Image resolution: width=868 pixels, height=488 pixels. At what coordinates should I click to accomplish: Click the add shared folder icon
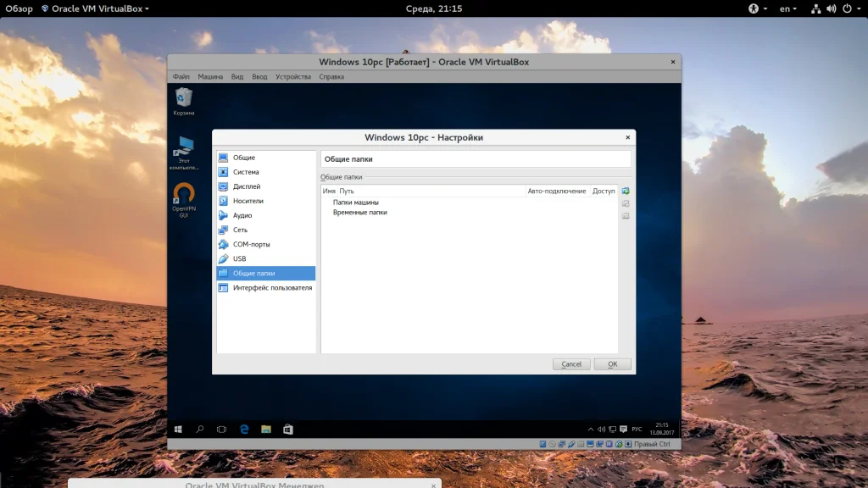(x=626, y=191)
